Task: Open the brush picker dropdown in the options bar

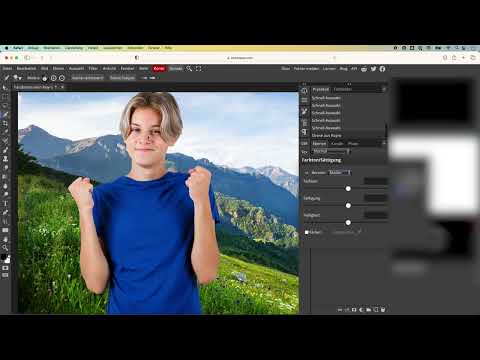Action: (x=17, y=78)
